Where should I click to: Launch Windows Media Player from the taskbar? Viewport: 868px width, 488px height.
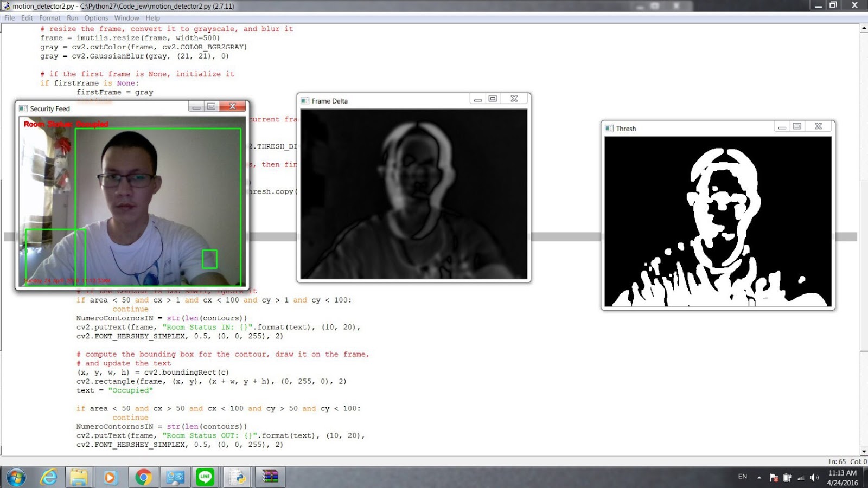110,477
